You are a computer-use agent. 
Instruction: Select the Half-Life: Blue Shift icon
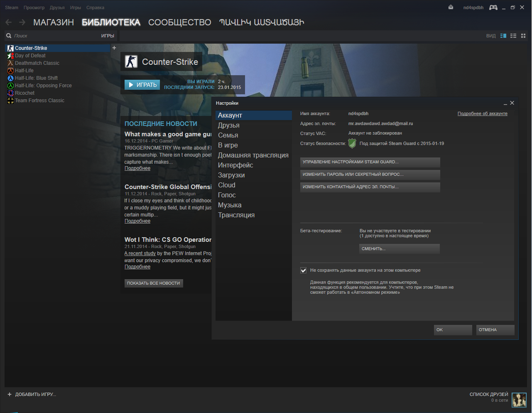pos(10,78)
